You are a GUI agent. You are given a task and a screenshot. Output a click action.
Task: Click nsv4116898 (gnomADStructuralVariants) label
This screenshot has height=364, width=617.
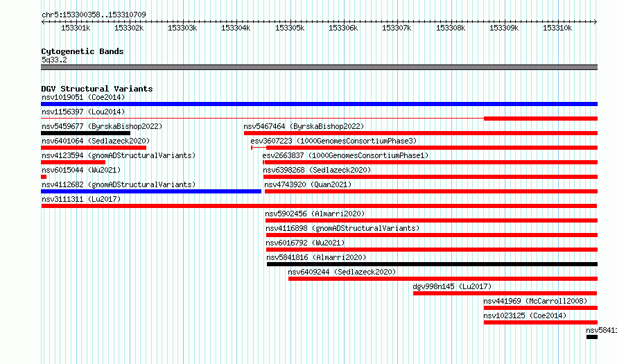[x=342, y=228]
